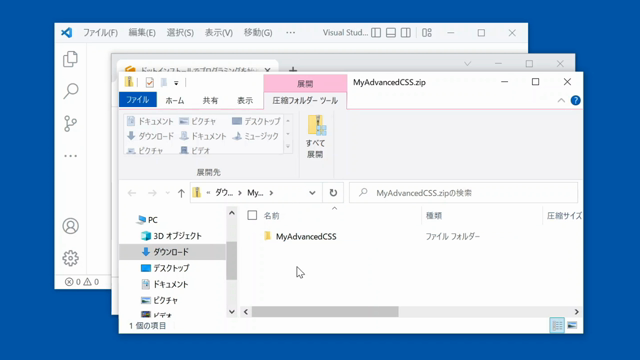Open the Explorer help question mark

[576, 100]
